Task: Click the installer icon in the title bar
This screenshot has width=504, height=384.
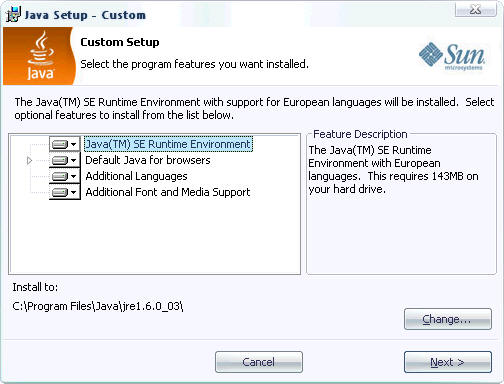Action: click(x=13, y=14)
